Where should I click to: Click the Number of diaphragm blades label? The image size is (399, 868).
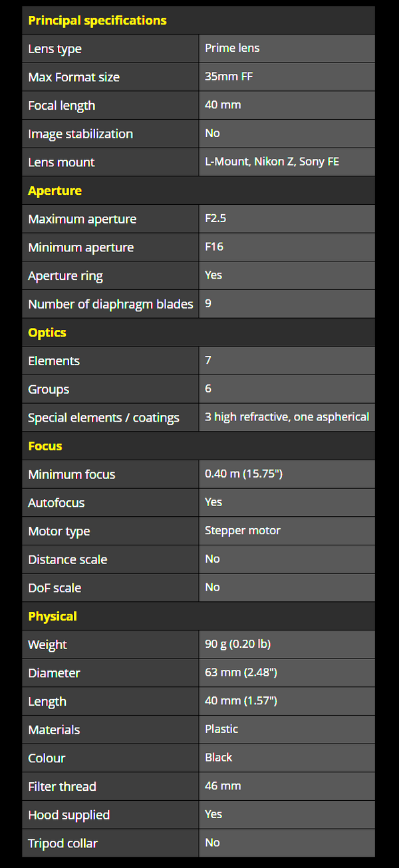point(110,304)
